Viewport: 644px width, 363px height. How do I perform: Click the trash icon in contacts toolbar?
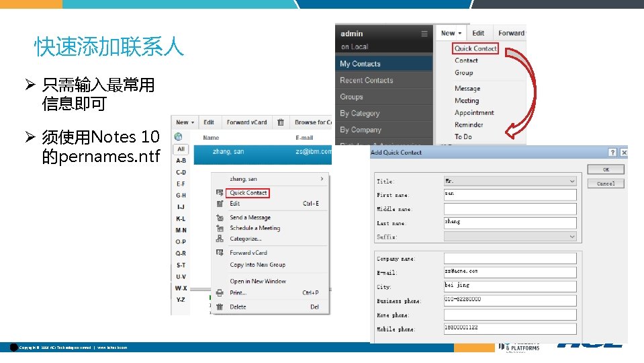pyautogui.click(x=281, y=122)
